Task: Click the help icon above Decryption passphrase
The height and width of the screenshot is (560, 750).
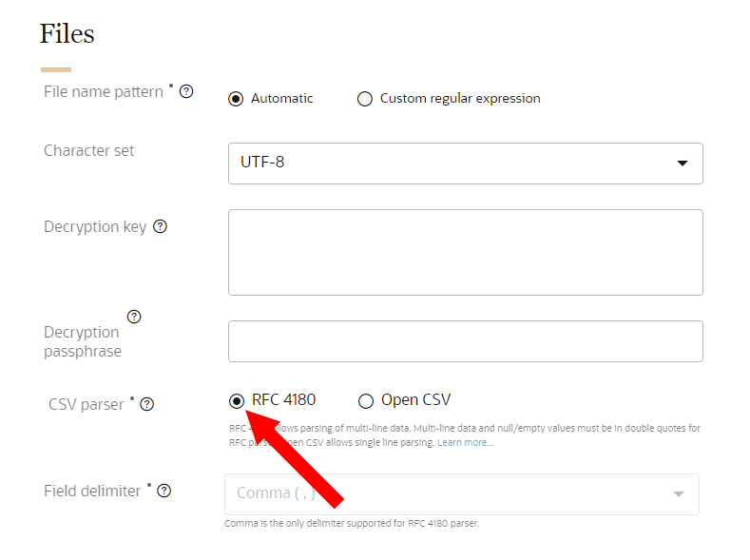Action: point(134,317)
